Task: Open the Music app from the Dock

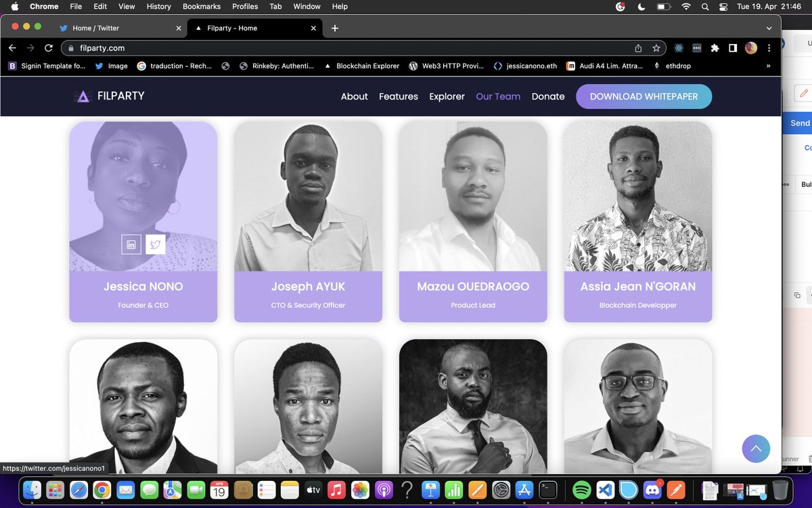Action: (337, 490)
